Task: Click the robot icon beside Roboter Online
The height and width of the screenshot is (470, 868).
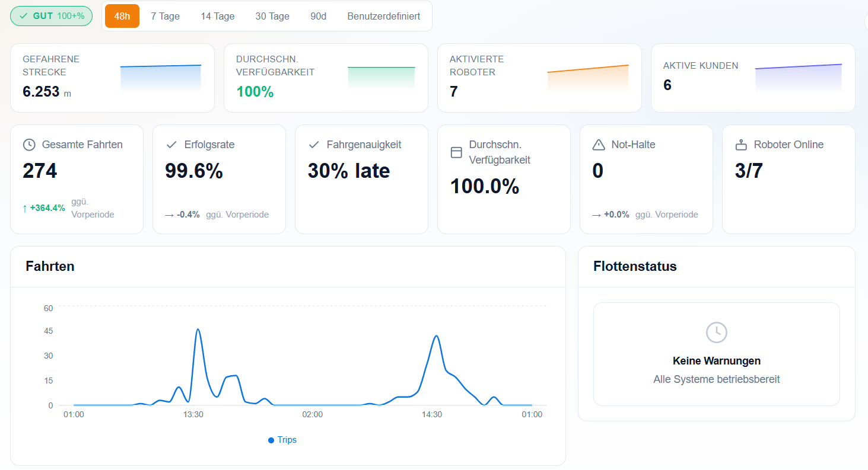Action: pos(741,145)
